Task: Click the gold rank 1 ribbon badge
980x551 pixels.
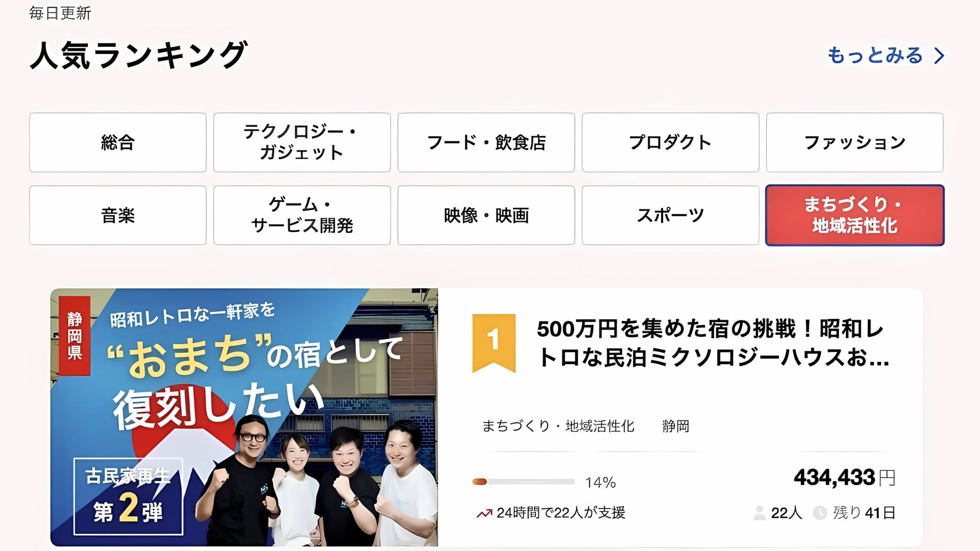Action: click(494, 343)
